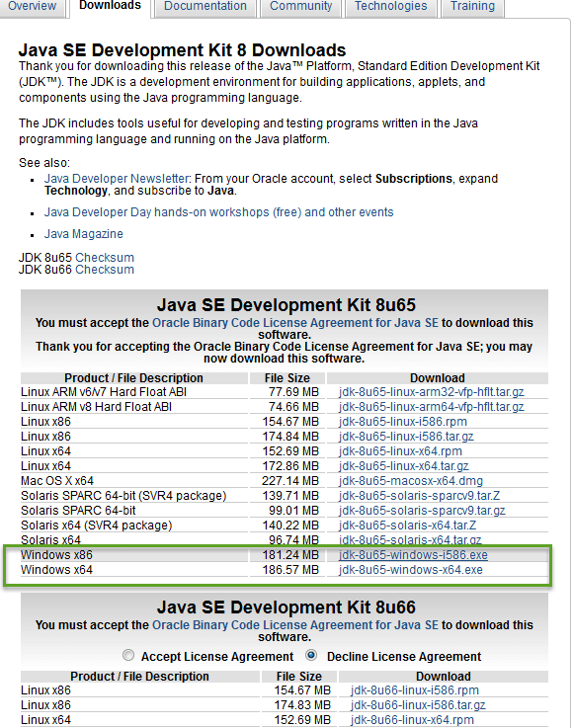The width and height of the screenshot is (573, 728).
Task: Download jdk-8u66-linux-i586.rpm
Action: pos(415,690)
